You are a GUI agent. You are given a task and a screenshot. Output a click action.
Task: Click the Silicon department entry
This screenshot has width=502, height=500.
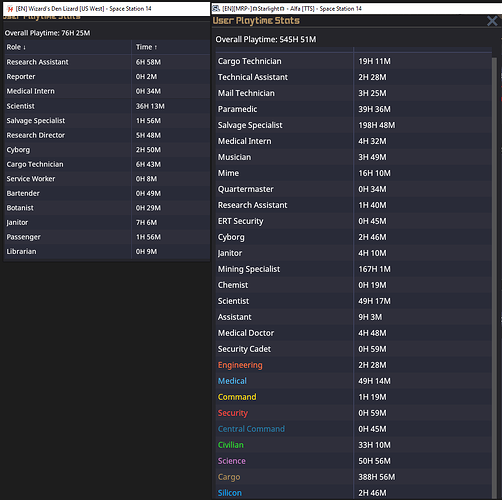(x=230, y=493)
